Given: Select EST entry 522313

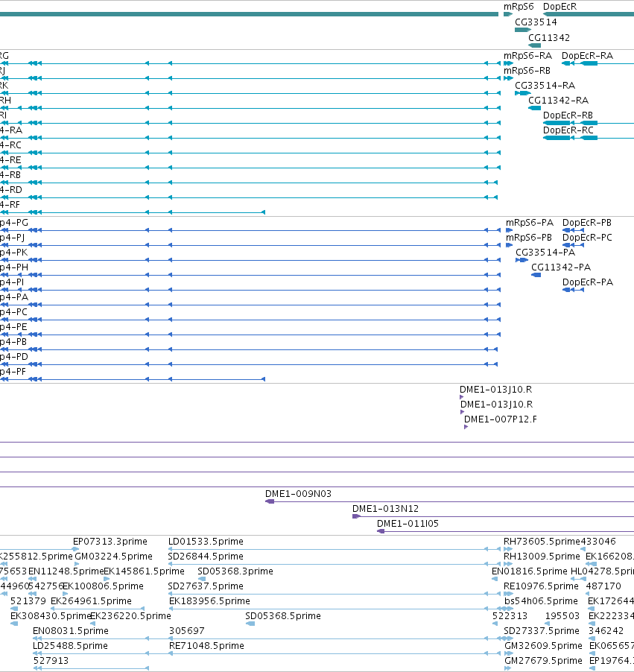Looking at the screenshot, I should pyautogui.click(x=510, y=616).
